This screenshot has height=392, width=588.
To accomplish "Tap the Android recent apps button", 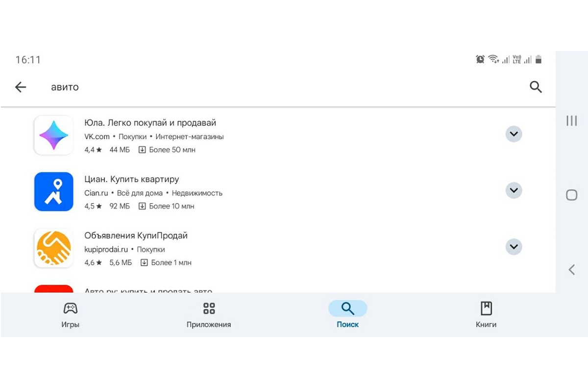I will (571, 121).
